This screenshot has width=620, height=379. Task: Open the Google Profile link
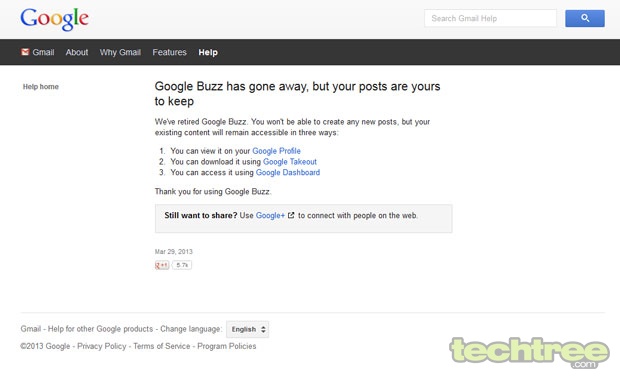pos(276,151)
